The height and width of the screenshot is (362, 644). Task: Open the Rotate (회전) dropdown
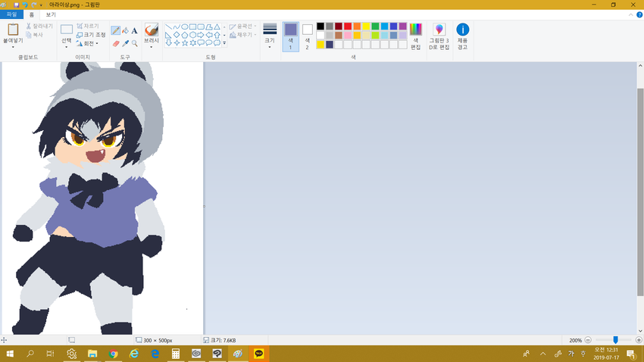(x=87, y=43)
